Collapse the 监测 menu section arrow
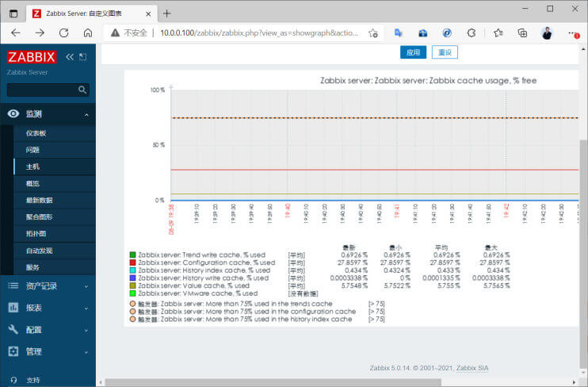Screen dimensions: 588x387 click(86, 114)
